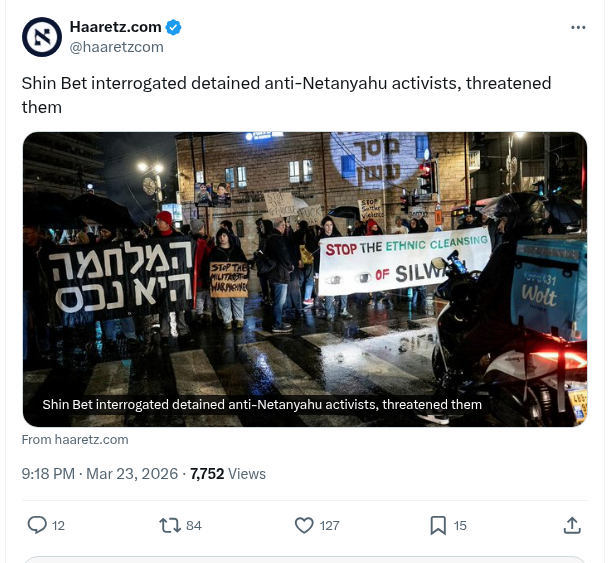Click the Haaretz profile avatar logo
Screen dimensions: 608x563
(42, 37)
